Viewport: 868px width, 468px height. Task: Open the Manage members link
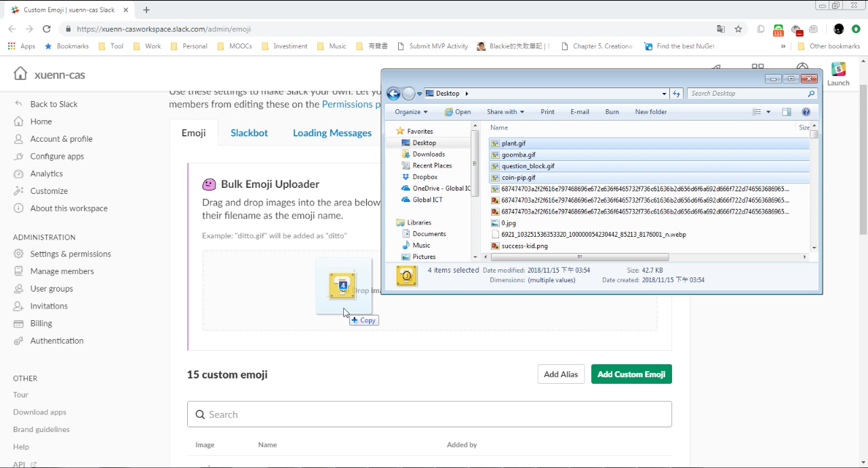click(62, 271)
